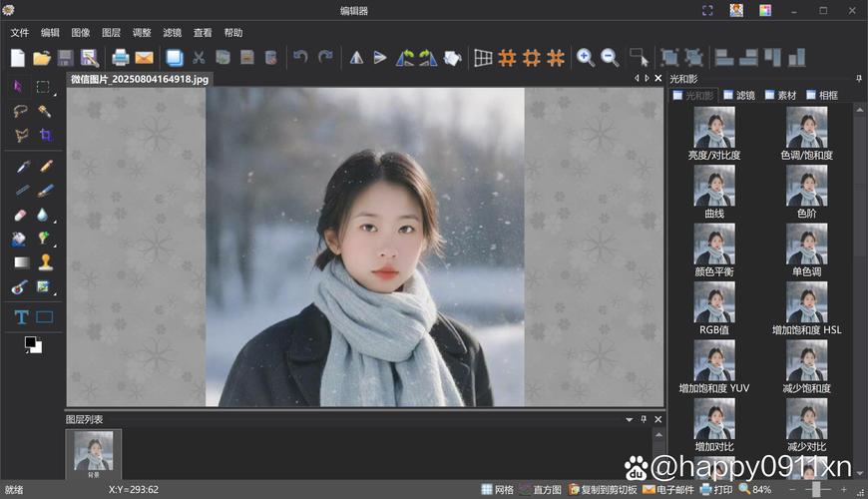Image resolution: width=868 pixels, height=499 pixels.
Task: Select the crop tool
Action: pos(45,135)
